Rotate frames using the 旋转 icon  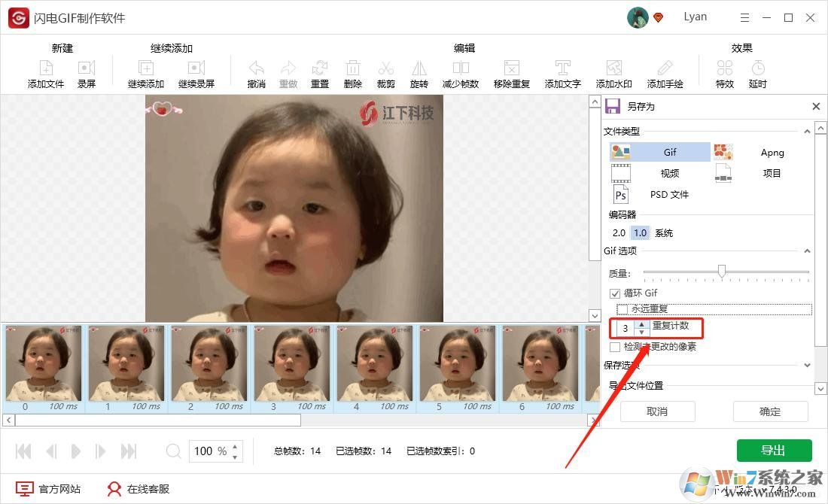[419, 73]
